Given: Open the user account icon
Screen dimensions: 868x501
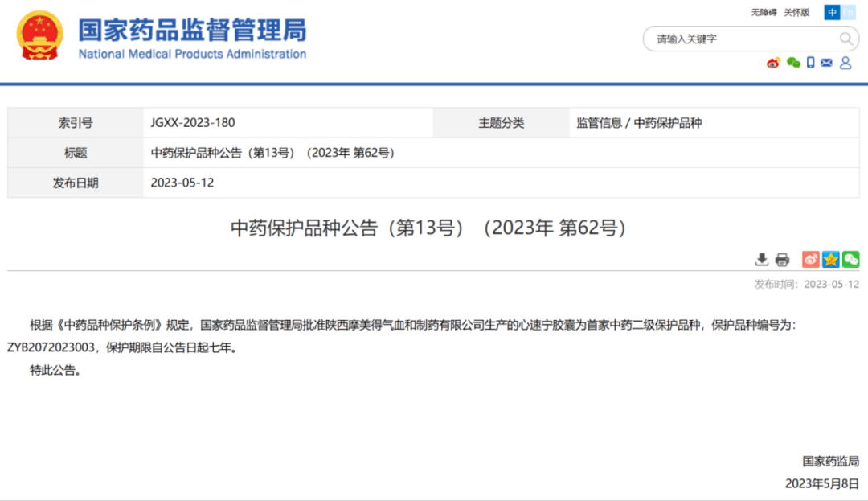Looking at the screenshot, I should [x=845, y=63].
